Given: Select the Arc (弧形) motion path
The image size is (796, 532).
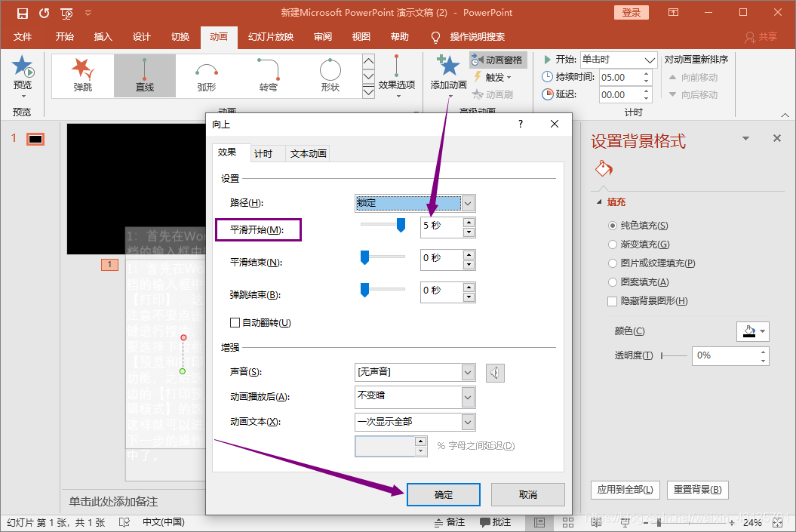Looking at the screenshot, I should click(207, 75).
